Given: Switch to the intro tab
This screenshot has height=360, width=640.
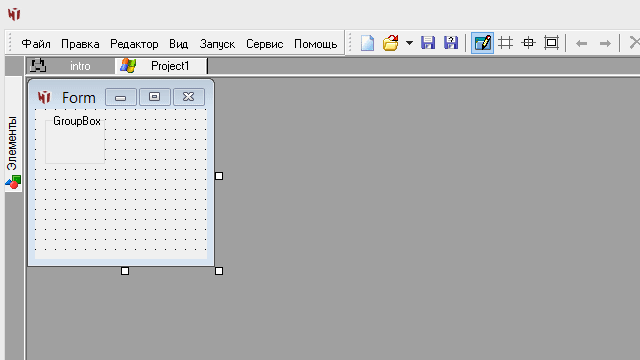Looking at the screenshot, I should click(x=70, y=66).
